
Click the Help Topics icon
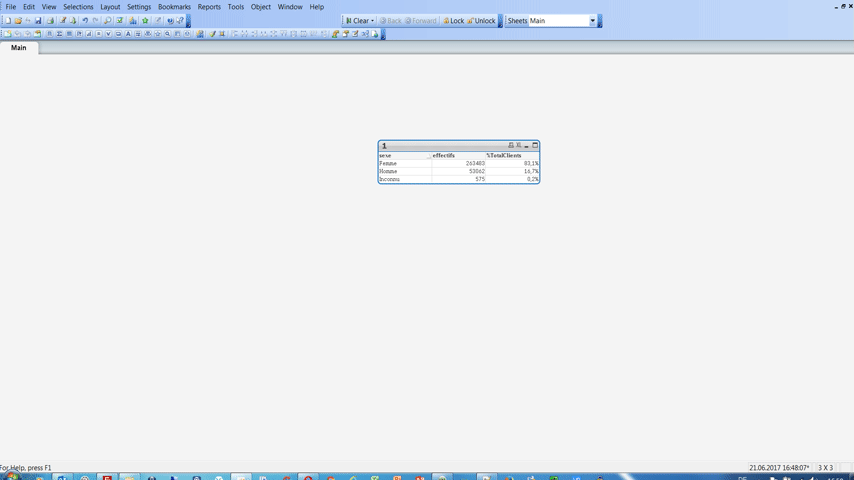170,21
